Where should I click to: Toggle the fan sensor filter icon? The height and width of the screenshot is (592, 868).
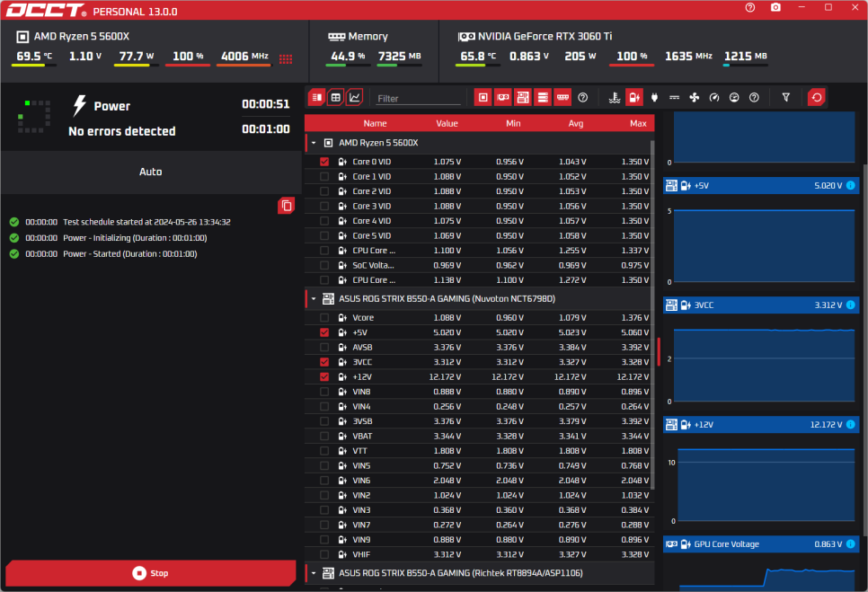(694, 97)
